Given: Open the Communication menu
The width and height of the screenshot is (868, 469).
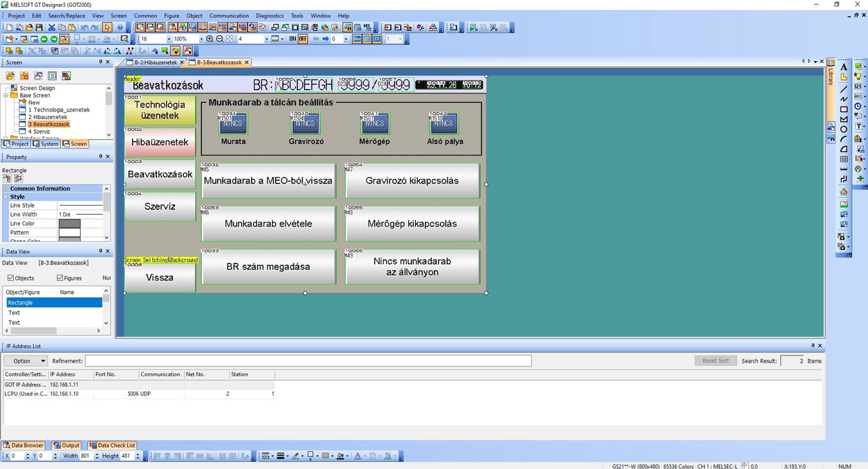Looking at the screenshot, I should tap(229, 16).
